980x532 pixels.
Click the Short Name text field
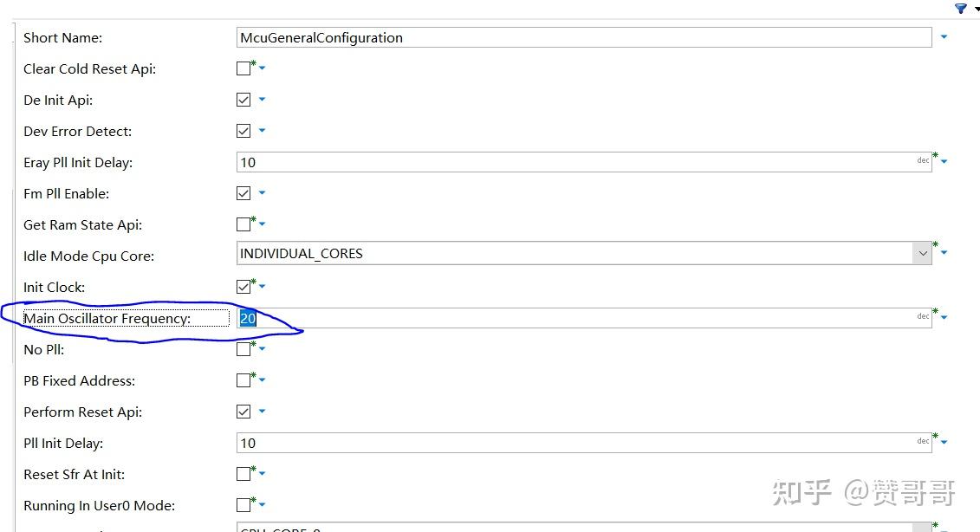click(x=581, y=37)
